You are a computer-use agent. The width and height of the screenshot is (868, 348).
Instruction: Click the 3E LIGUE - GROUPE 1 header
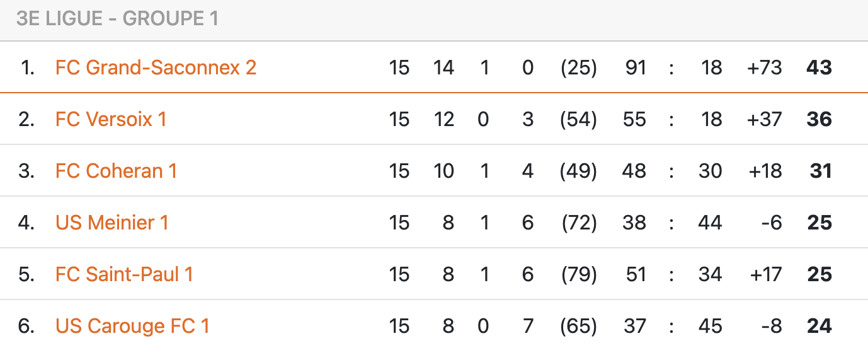(118, 19)
